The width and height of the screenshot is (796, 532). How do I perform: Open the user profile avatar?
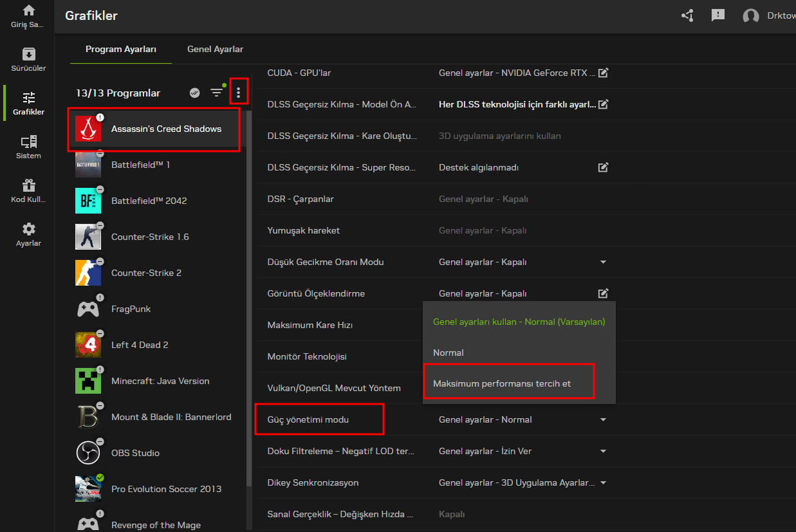click(750, 16)
